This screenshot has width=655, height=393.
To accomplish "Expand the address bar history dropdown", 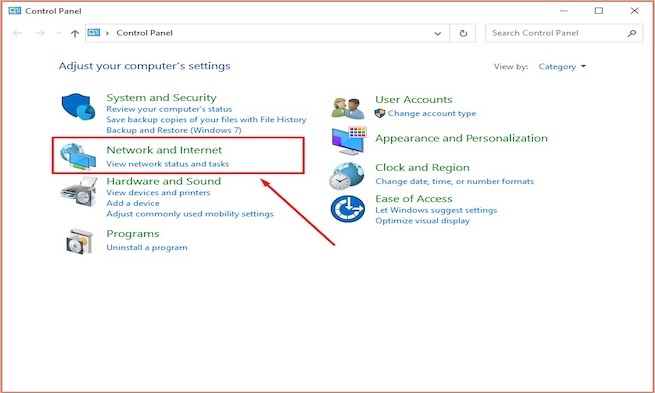I will pyautogui.click(x=437, y=33).
